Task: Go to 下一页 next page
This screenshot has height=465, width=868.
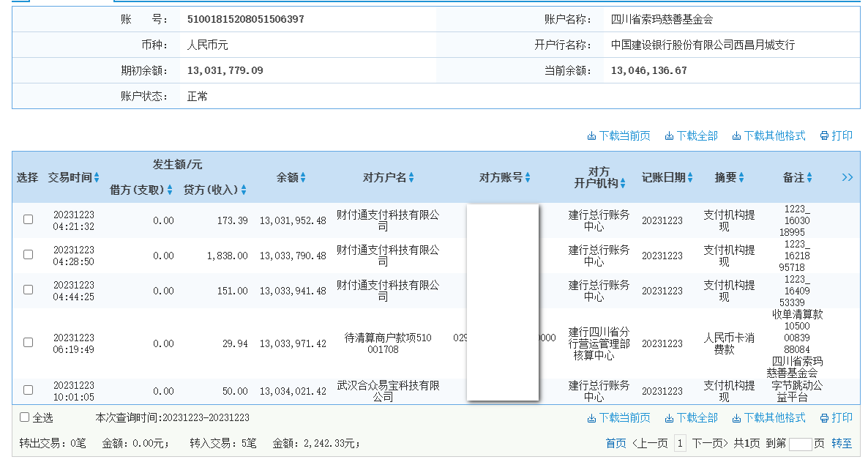Action: (x=710, y=444)
